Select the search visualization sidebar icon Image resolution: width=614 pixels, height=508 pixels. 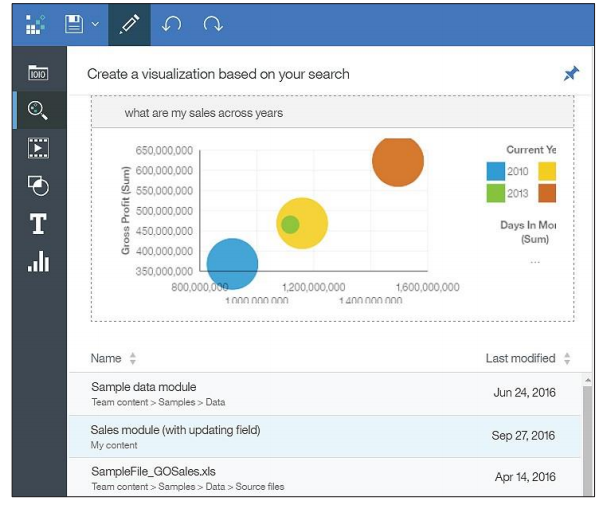(x=38, y=110)
